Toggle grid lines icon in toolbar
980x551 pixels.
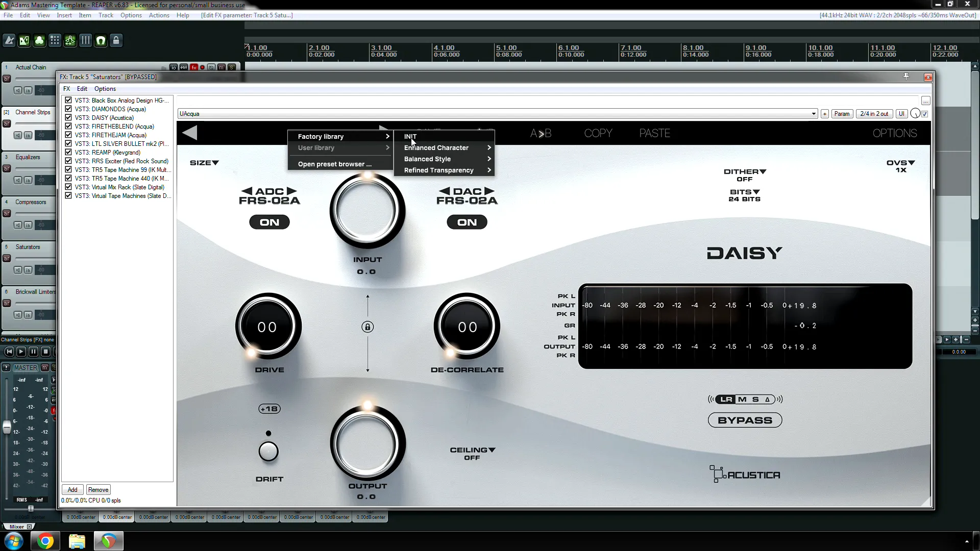[x=86, y=40]
